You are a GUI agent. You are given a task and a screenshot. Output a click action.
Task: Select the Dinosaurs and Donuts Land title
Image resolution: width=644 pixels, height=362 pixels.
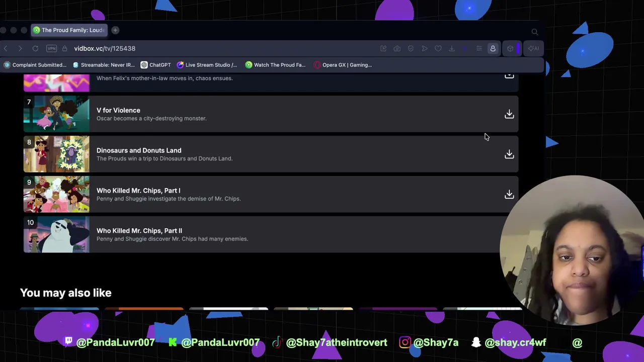[139, 150]
